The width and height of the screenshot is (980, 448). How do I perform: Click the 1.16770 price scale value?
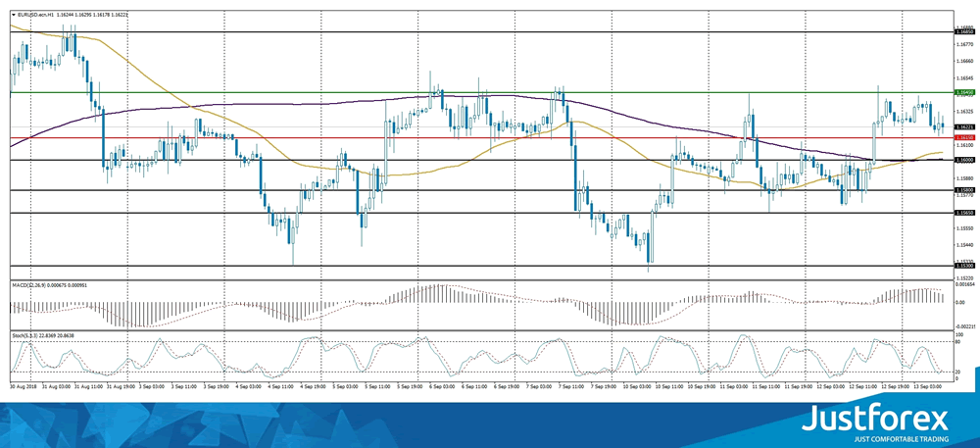click(x=965, y=45)
